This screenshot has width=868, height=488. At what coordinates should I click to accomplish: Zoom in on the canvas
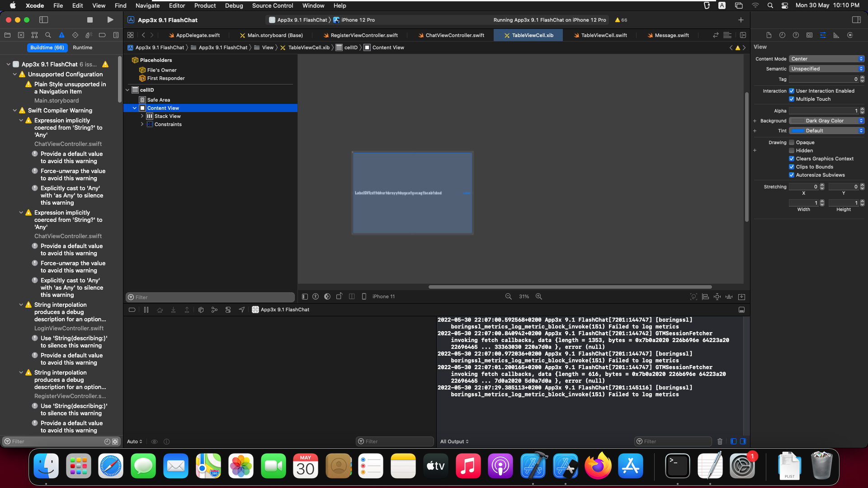[539, 297]
